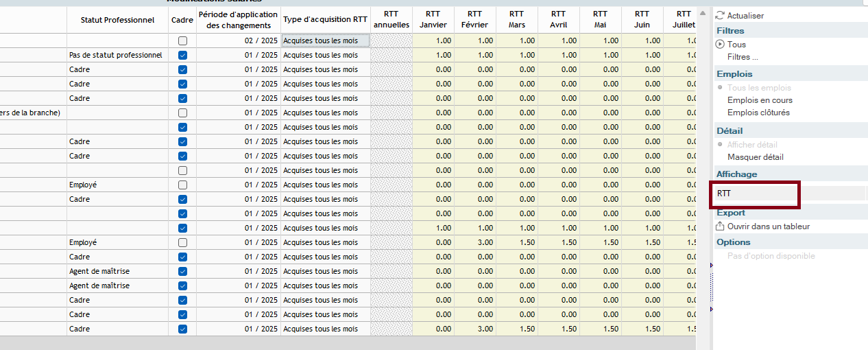868x350 pixels.
Task: Show Emplois clôturés only
Action: tap(758, 113)
